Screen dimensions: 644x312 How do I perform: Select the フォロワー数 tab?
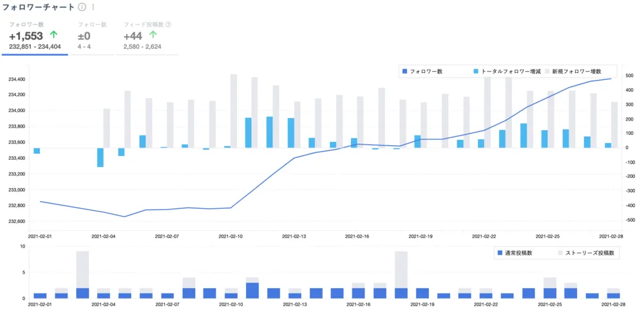pos(35,36)
